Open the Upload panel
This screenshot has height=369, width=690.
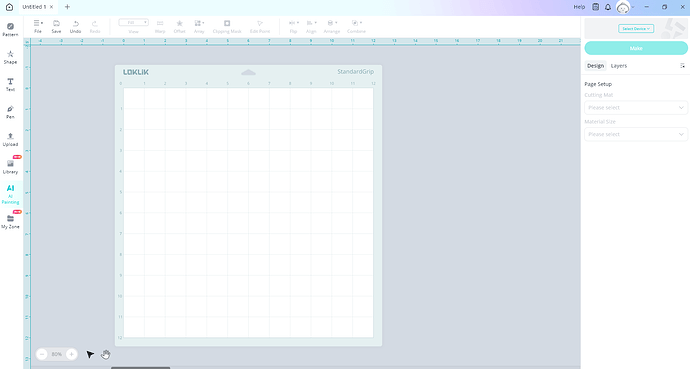10,139
